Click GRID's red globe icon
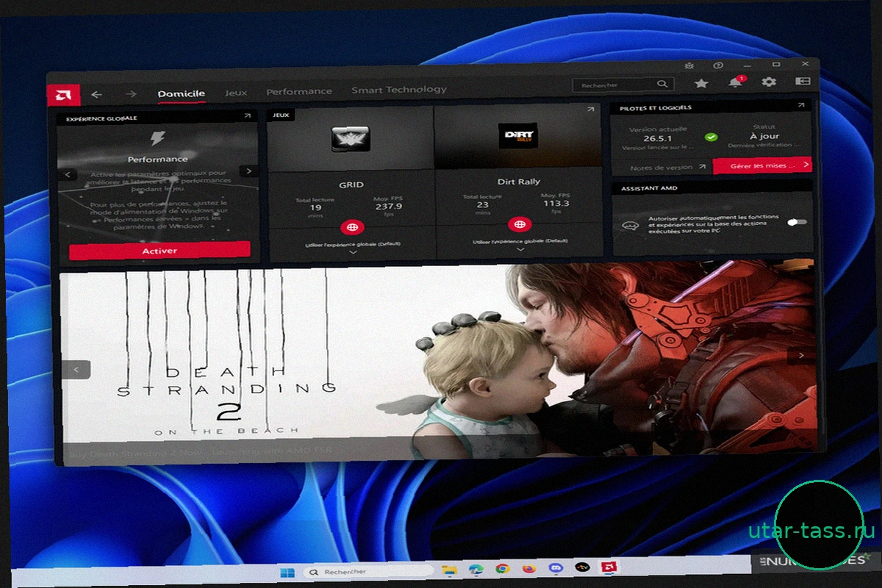 tap(351, 226)
